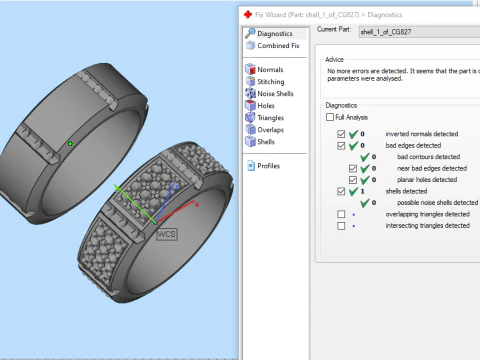This screenshot has width=480, height=360.
Task: Click the 'bad contours detected' text
Action: click(x=428, y=157)
